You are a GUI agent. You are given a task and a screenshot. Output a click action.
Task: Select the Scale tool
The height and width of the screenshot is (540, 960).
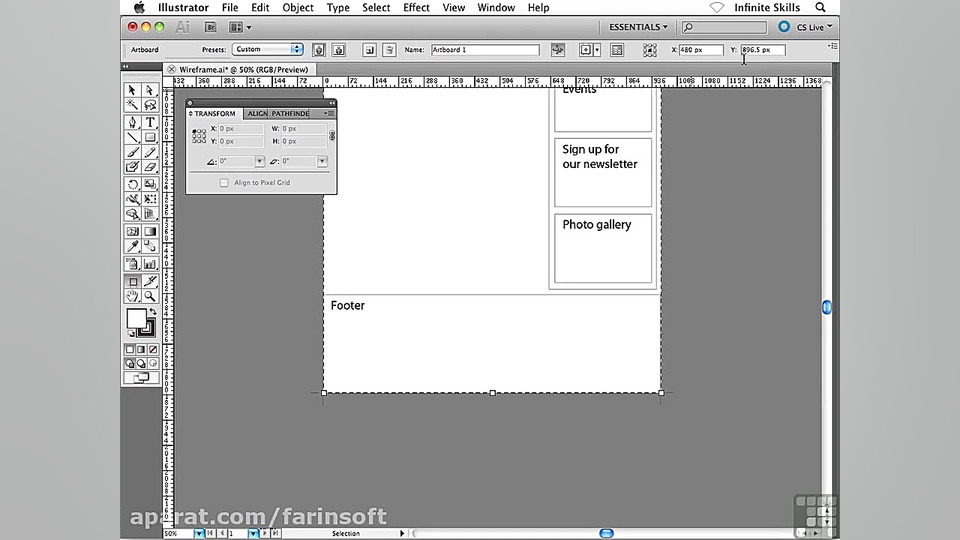tap(150, 184)
